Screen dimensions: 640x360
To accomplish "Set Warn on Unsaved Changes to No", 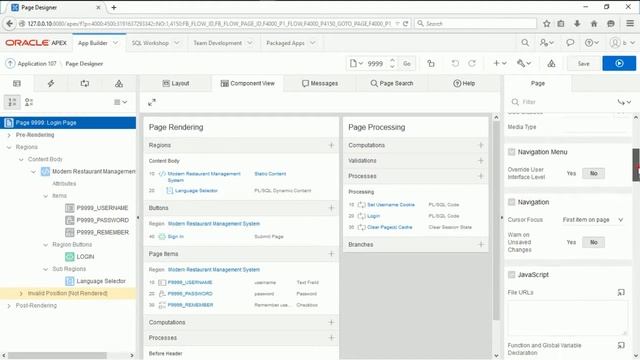I will 593,242.
